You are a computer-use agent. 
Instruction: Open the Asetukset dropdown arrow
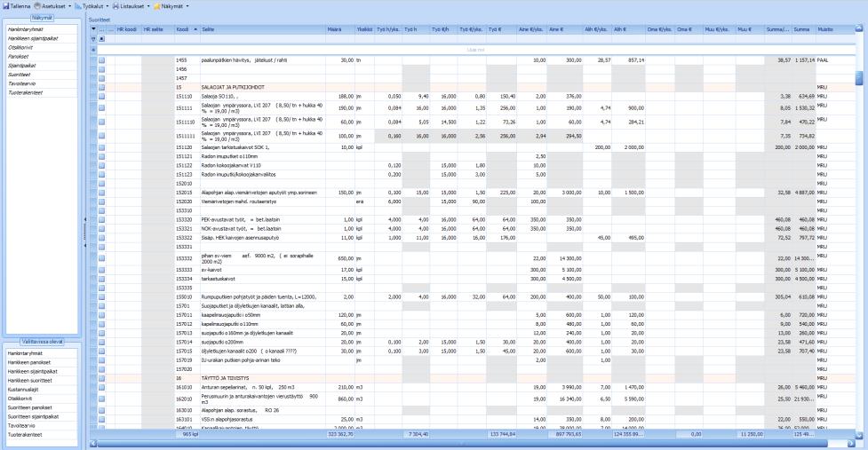click(x=70, y=6)
